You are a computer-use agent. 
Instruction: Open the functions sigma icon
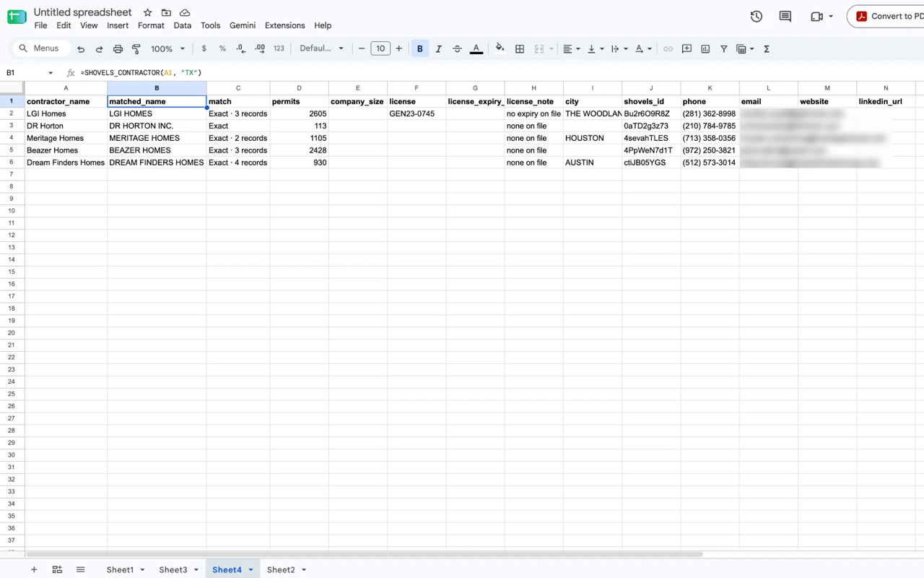[x=767, y=49]
